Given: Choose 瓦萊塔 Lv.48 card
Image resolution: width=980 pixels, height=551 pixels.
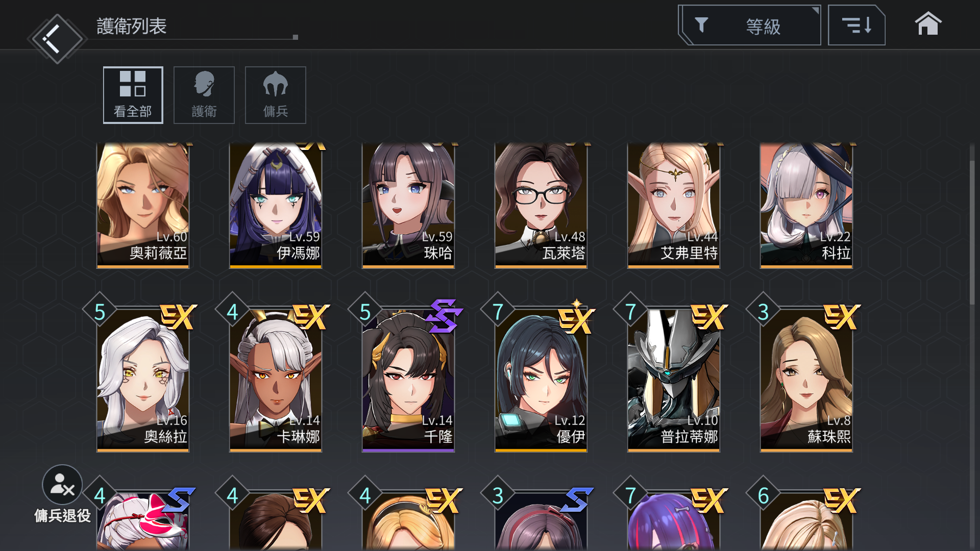Looking at the screenshot, I should (541, 206).
